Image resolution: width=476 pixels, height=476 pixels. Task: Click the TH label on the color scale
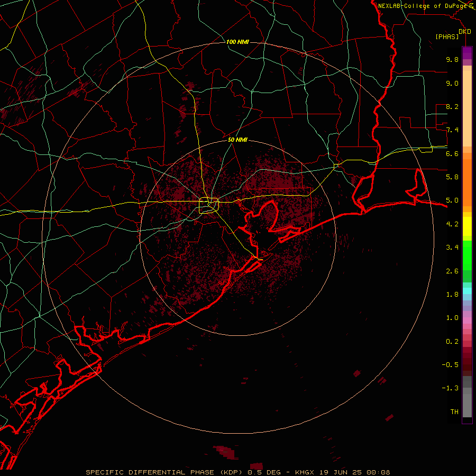pos(454,412)
